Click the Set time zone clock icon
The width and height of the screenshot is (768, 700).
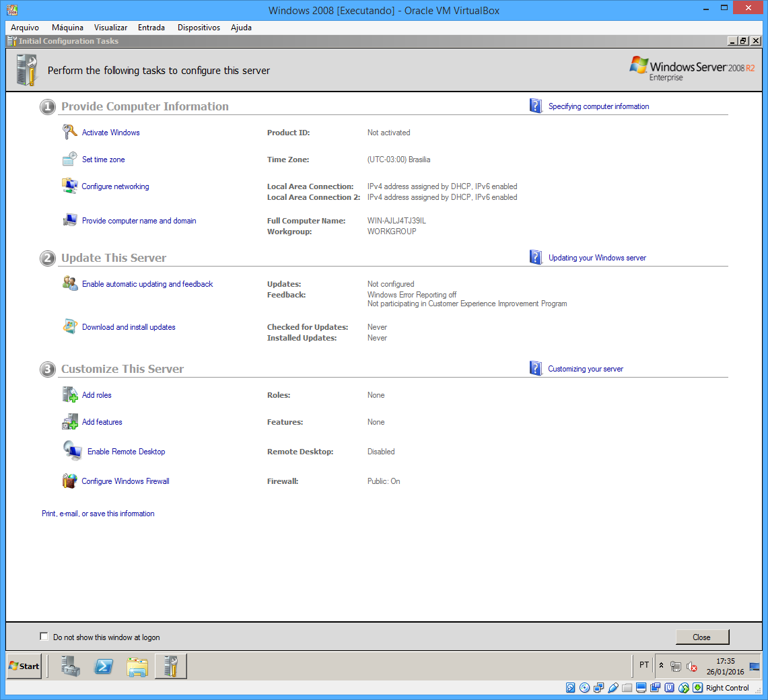click(69, 160)
